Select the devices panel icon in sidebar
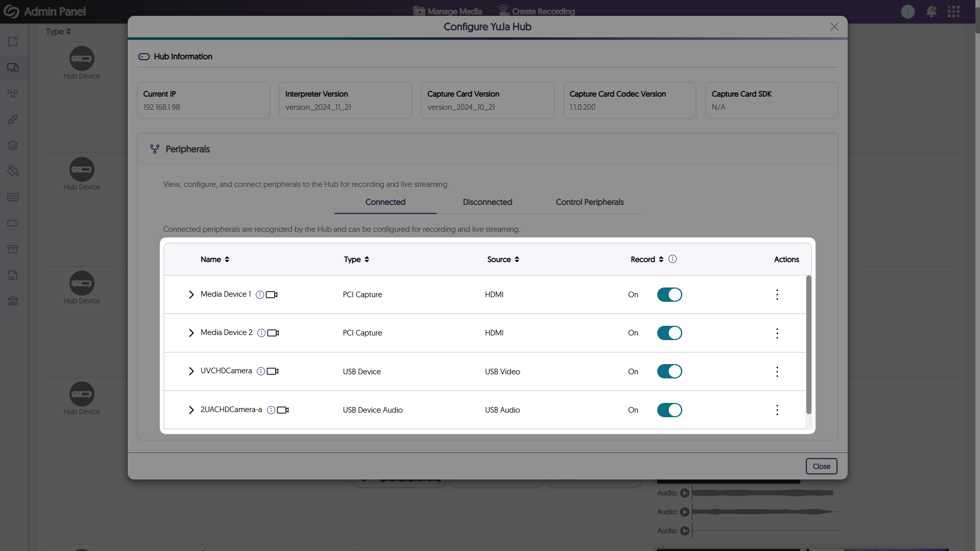The width and height of the screenshot is (980, 551). click(x=13, y=67)
